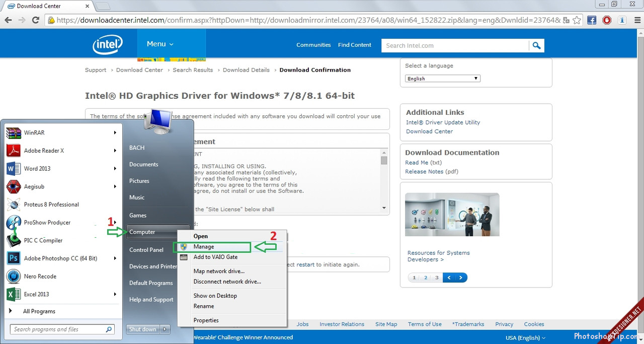Click the translate icon in address bar
The width and height of the screenshot is (644, 344).
(567, 20)
